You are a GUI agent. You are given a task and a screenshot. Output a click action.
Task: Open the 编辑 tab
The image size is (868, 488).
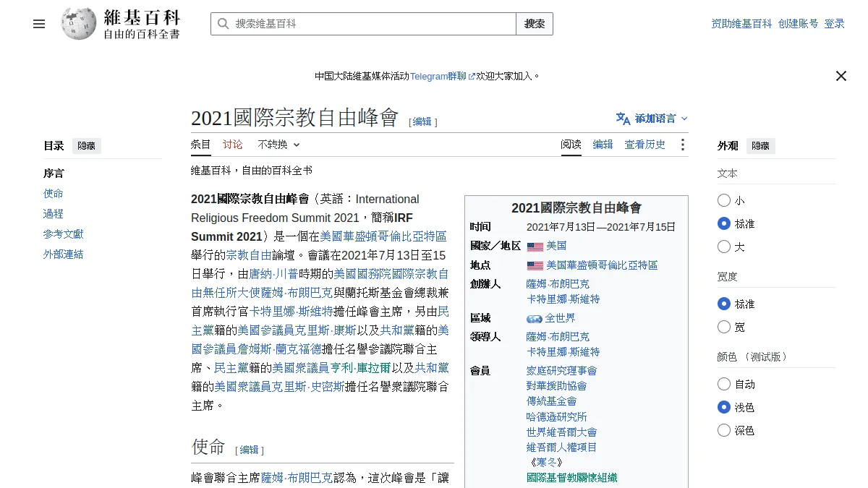point(603,145)
